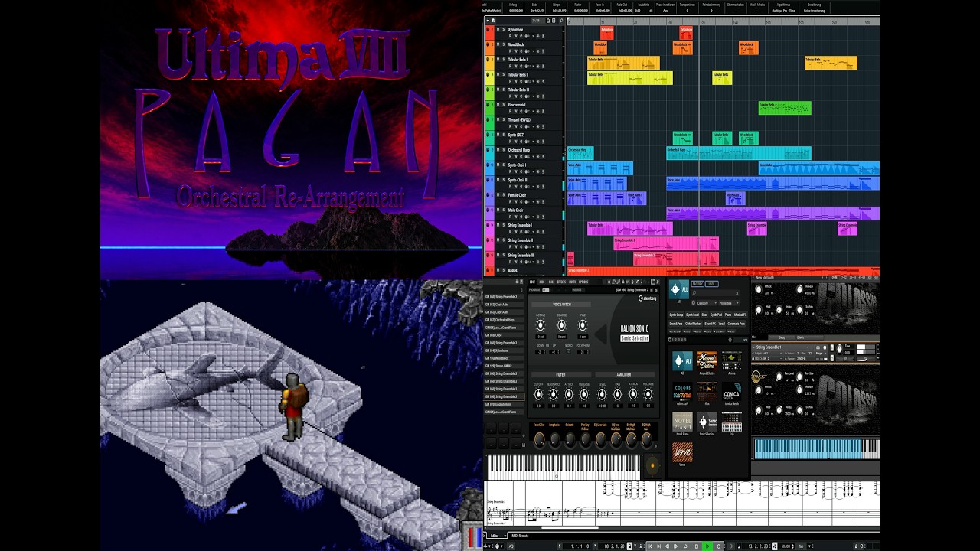The width and height of the screenshot is (980, 551).
Task: Mute the Tubular Bells I track
Action: (x=498, y=59)
